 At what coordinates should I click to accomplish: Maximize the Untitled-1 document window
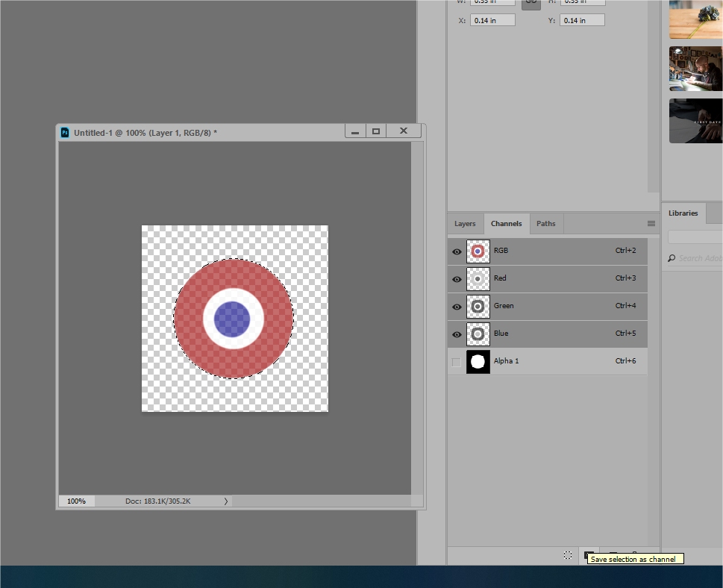coord(376,131)
